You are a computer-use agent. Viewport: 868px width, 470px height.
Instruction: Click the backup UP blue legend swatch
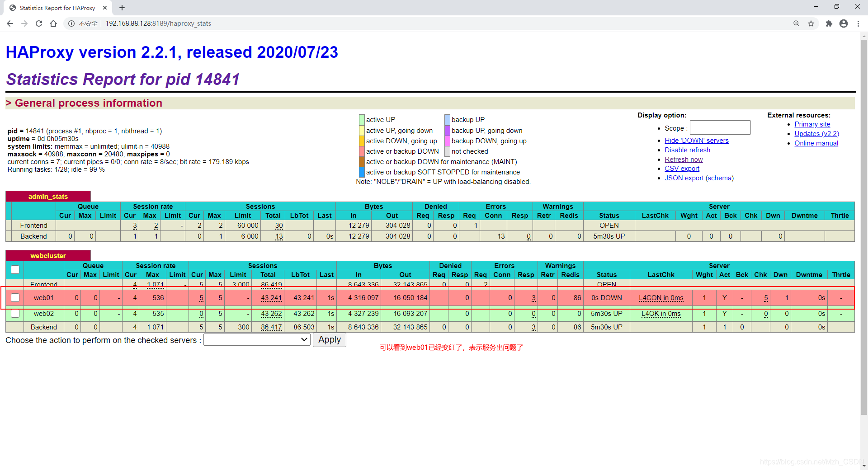coord(447,120)
